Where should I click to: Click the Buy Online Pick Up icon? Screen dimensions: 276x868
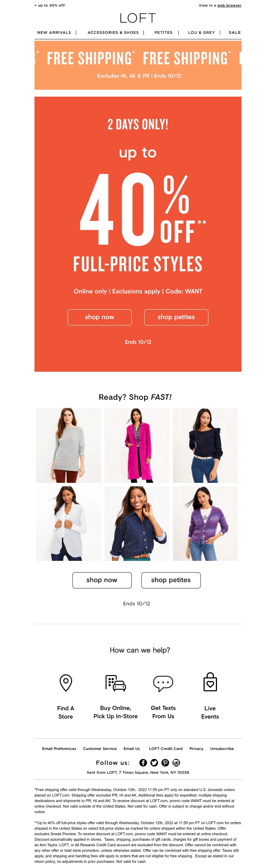pos(116,683)
